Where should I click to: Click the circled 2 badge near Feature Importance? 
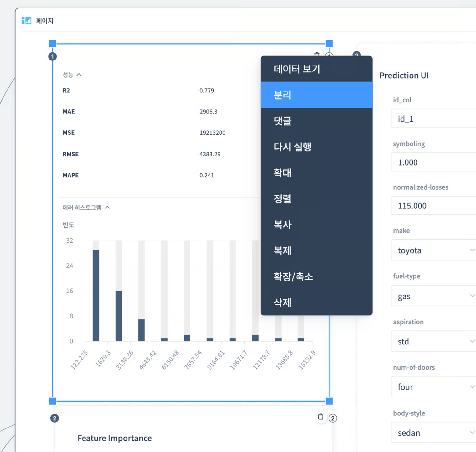(x=55, y=418)
